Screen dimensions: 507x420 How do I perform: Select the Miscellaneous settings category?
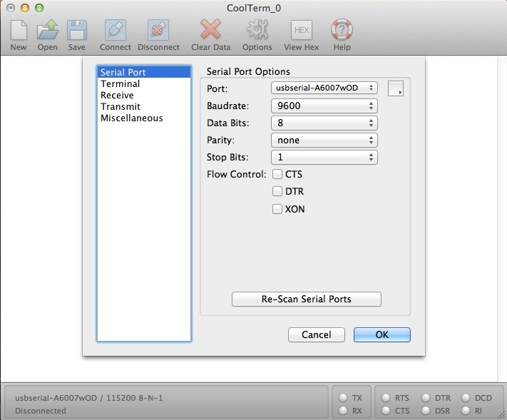pyautogui.click(x=131, y=118)
